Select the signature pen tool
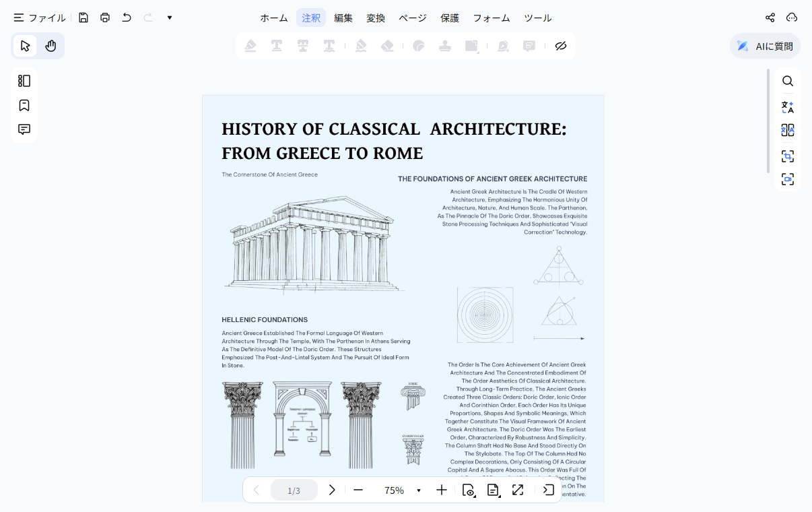This screenshot has height=512, width=812. [x=503, y=46]
